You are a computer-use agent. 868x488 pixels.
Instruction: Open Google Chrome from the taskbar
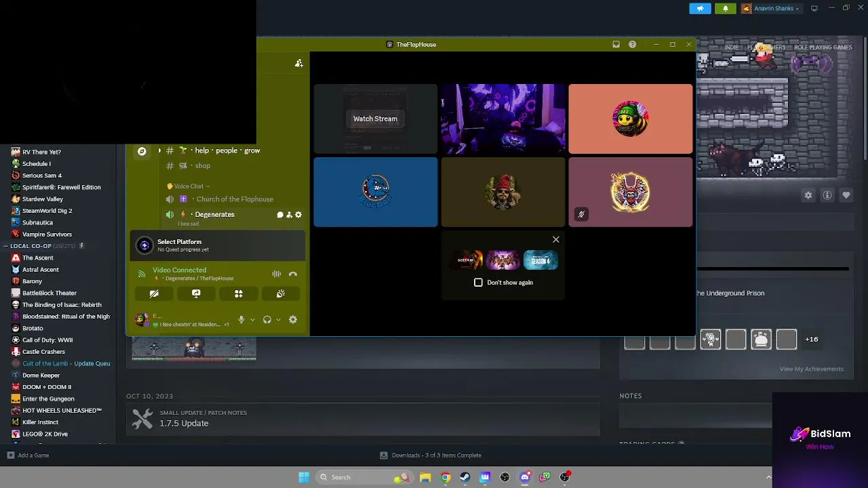(446, 477)
